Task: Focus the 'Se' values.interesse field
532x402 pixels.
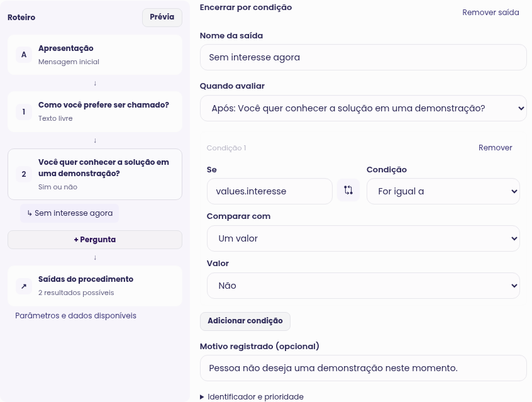Action: (270, 191)
